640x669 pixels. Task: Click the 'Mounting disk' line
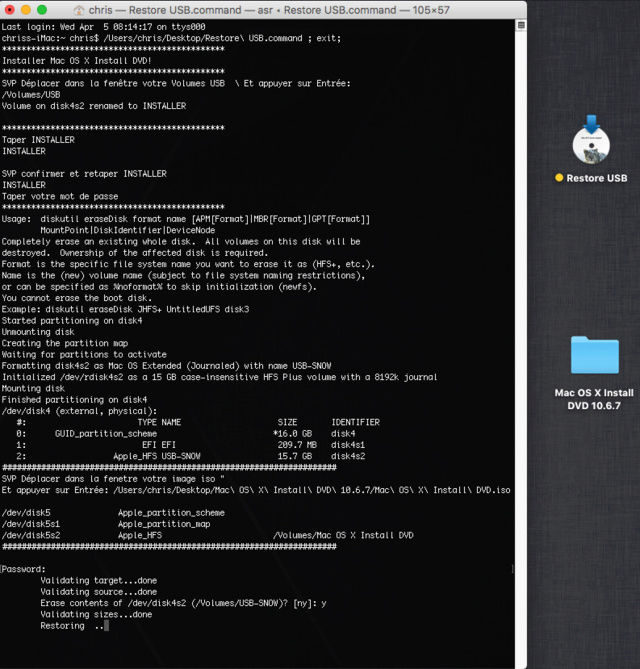33,388
